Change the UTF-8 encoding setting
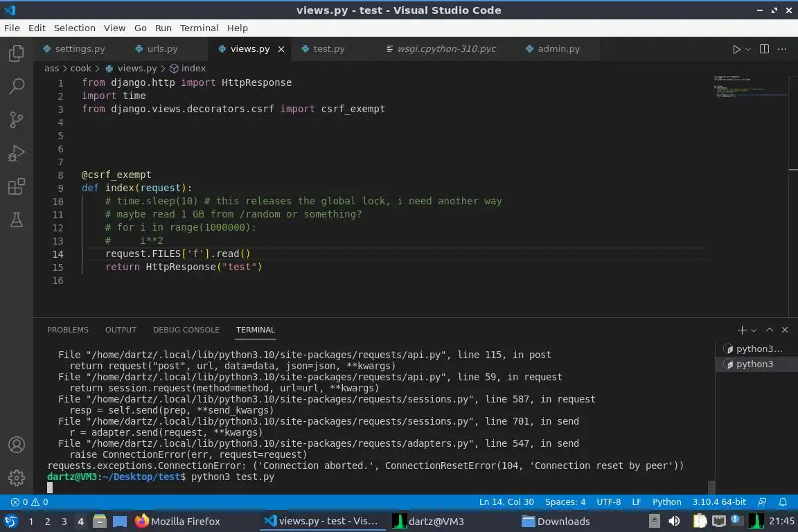Viewport: 798px width, 532px height. click(x=608, y=502)
